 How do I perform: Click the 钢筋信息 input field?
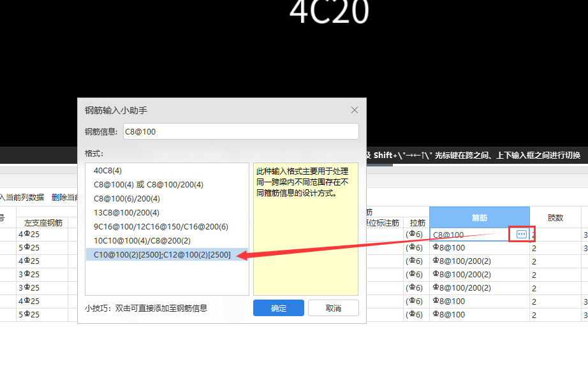(x=241, y=131)
